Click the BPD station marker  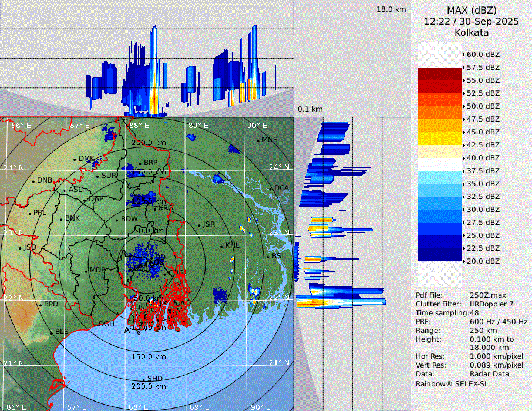point(40,305)
